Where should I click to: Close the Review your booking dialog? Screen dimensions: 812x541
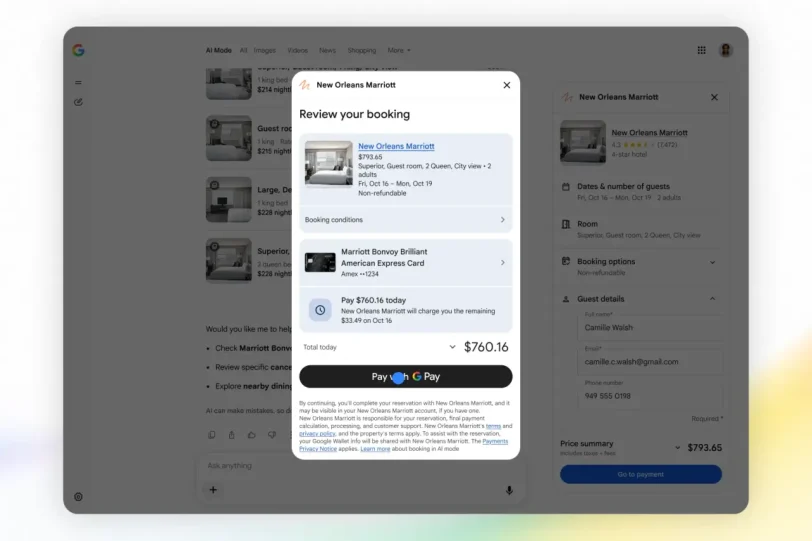506,85
